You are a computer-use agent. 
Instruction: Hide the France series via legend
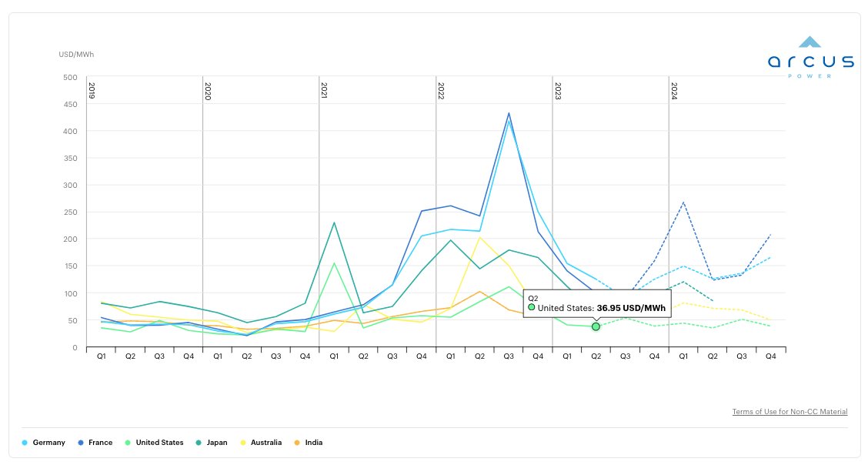101,443
